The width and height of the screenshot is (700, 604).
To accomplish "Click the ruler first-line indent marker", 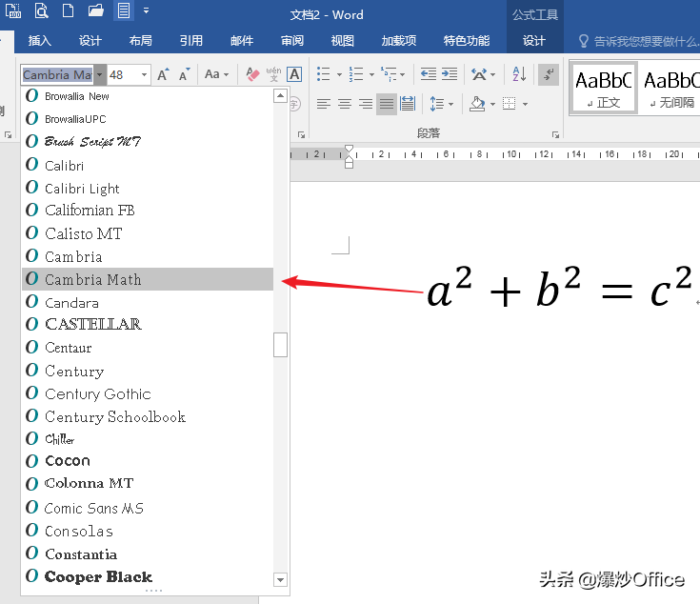I will pos(350,149).
